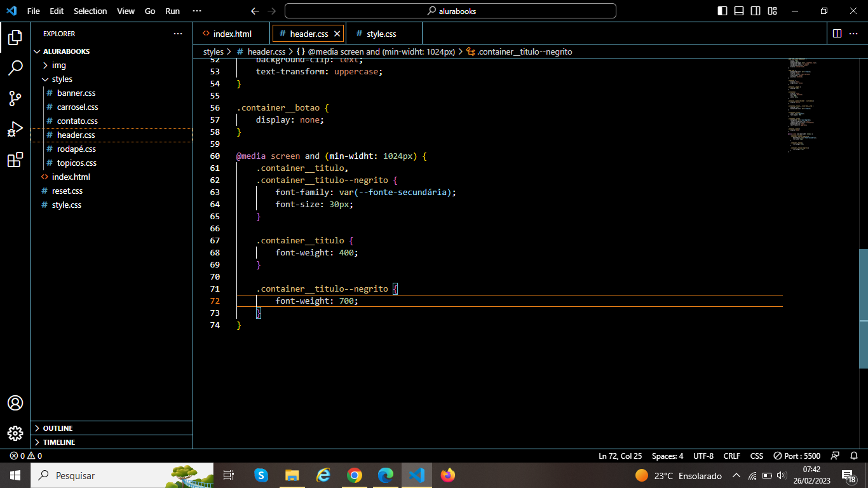Image resolution: width=868 pixels, height=488 pixels.
Task: Open contato.css in the explorer
Action: coord(111,121)
